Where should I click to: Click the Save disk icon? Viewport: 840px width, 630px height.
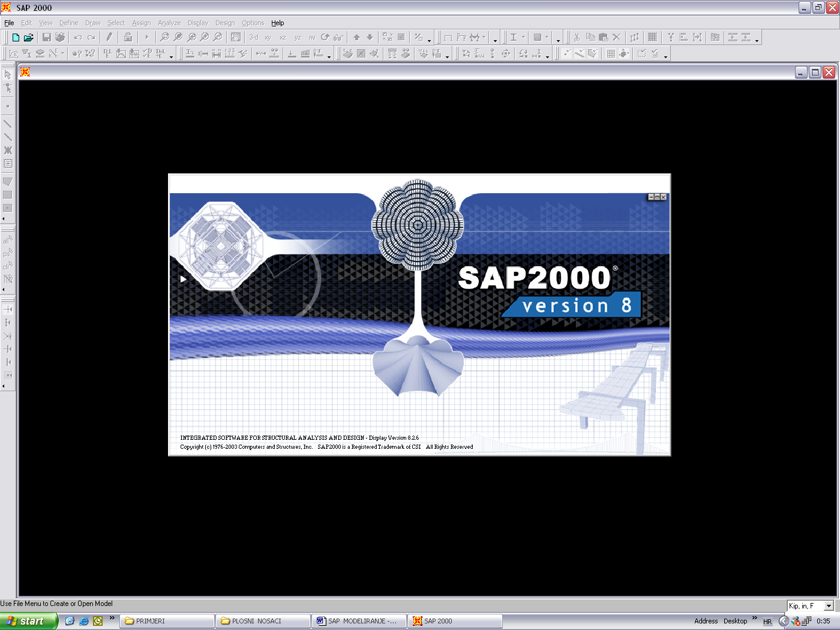point(47,37)
